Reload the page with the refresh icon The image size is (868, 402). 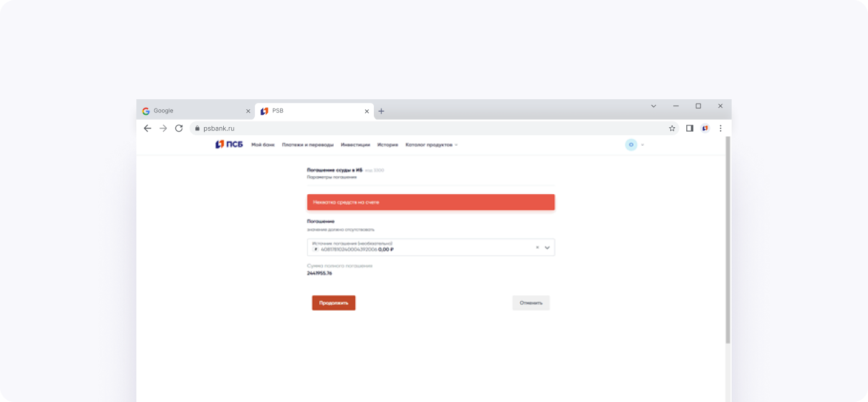179,128
